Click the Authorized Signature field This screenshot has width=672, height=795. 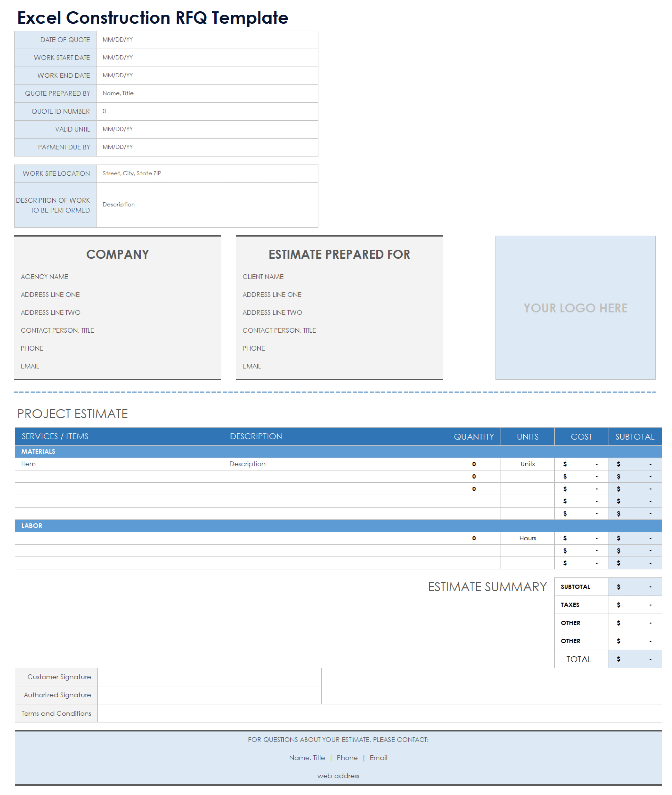[x=210, y=695]
